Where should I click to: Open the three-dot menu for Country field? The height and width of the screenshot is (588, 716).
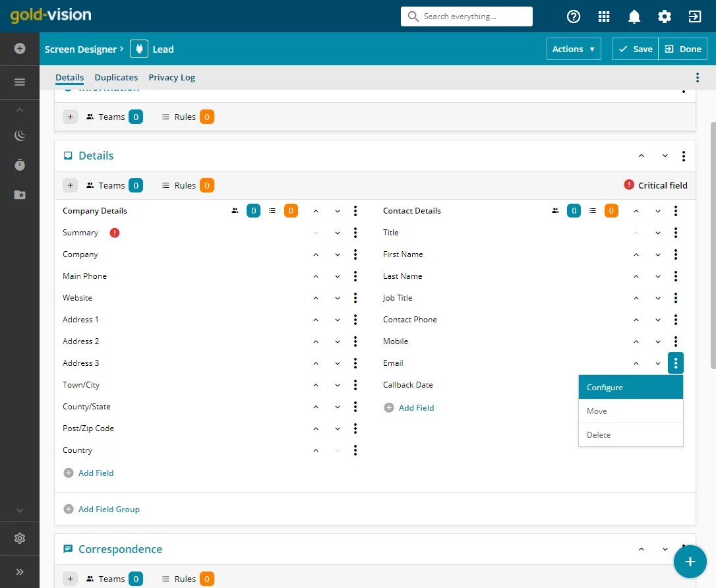tap(355, 450)
